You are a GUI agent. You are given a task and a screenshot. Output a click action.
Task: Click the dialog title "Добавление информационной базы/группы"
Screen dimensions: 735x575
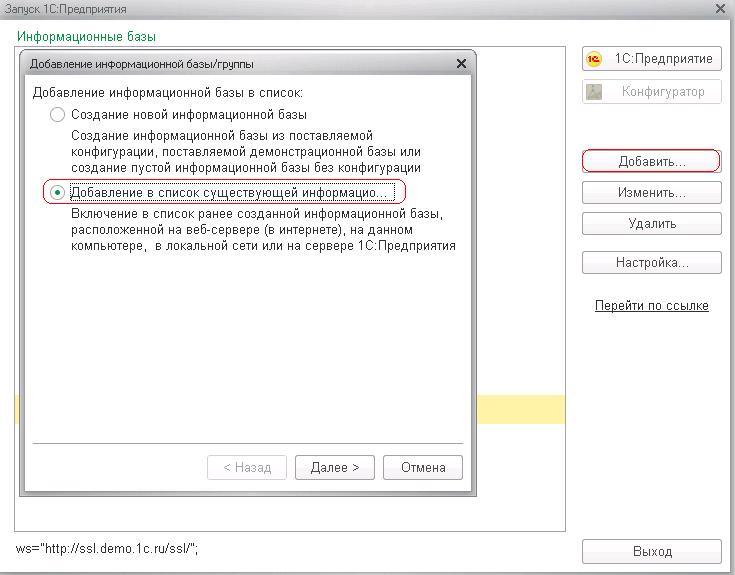coord(142,64)
